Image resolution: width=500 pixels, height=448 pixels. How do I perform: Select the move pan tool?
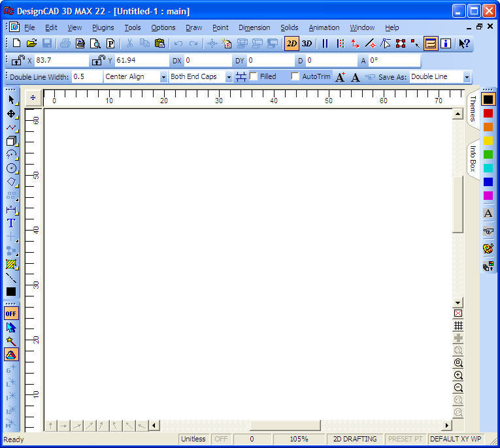point(11,114)
